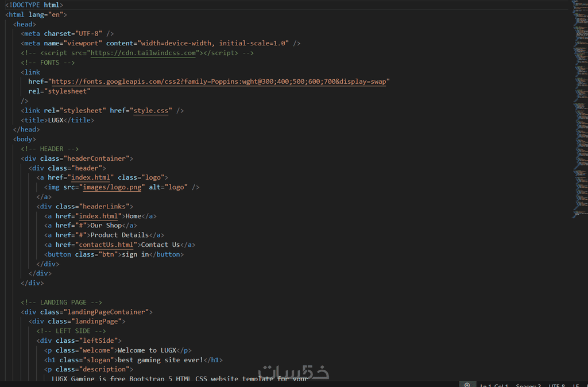Viewport: 588px width, 387px height.
Task: Click the <!-- LANDING PAGE --> comment
Action: click(x=61, y=302)
